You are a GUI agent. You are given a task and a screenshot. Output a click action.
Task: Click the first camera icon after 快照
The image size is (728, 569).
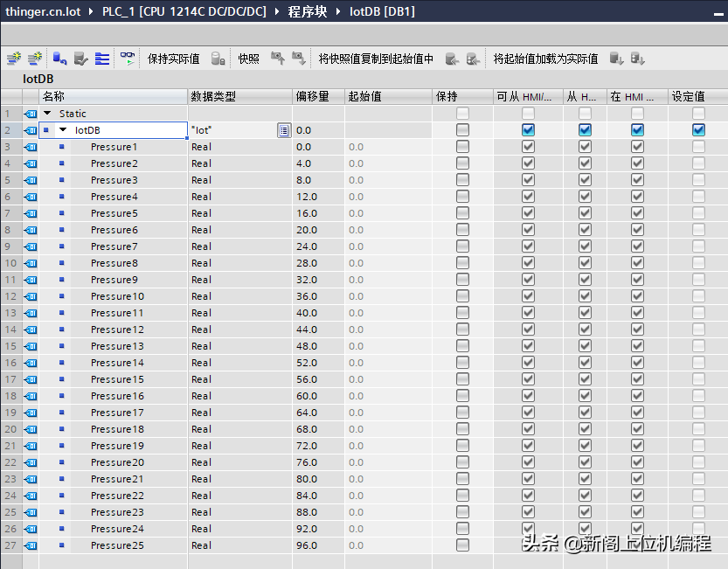click(x=278, y=59)
